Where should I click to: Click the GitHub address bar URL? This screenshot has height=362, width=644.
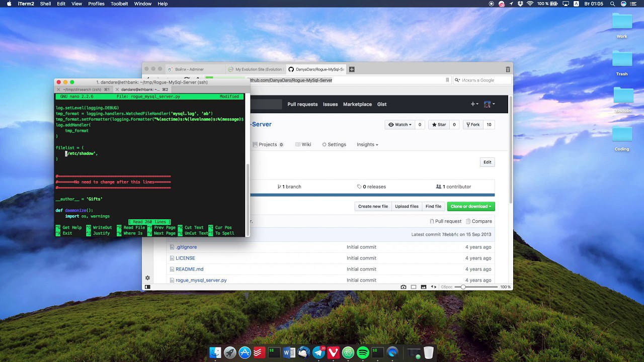291,80
